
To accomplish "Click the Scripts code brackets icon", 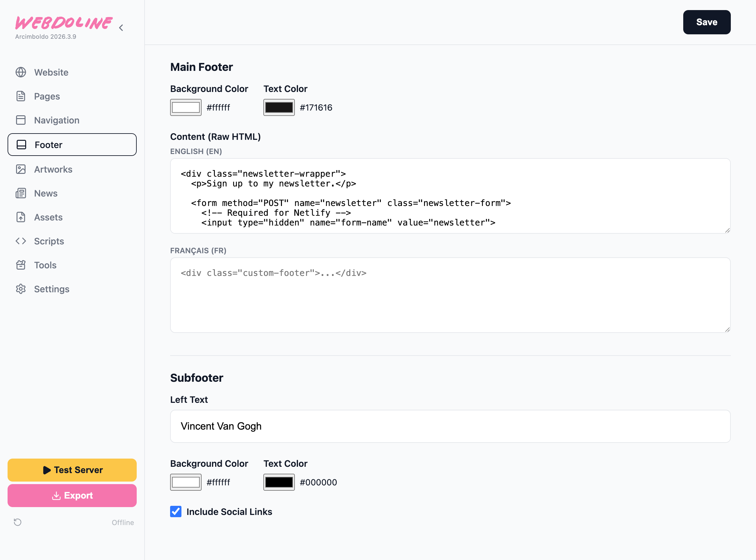I will click(21, 241).
